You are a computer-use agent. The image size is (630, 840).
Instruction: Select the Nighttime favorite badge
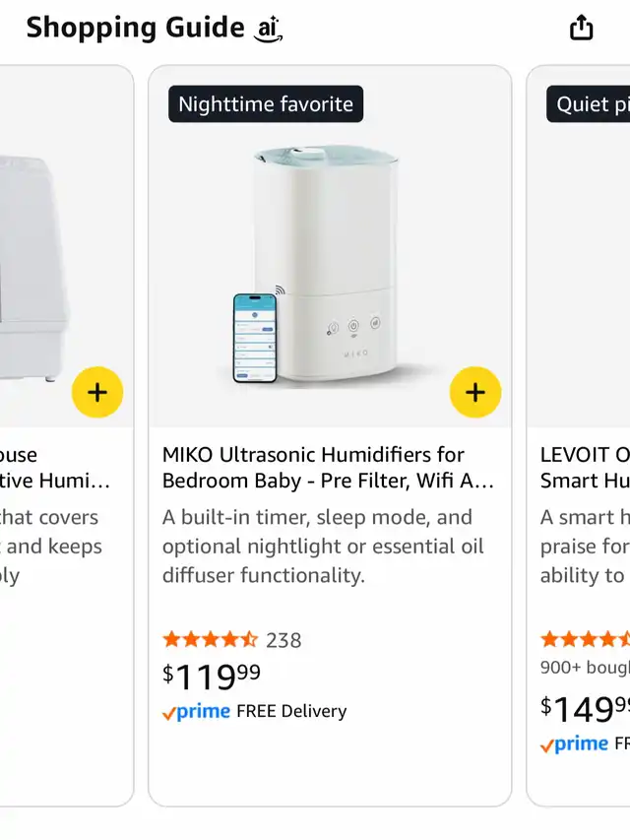point(266,104)
